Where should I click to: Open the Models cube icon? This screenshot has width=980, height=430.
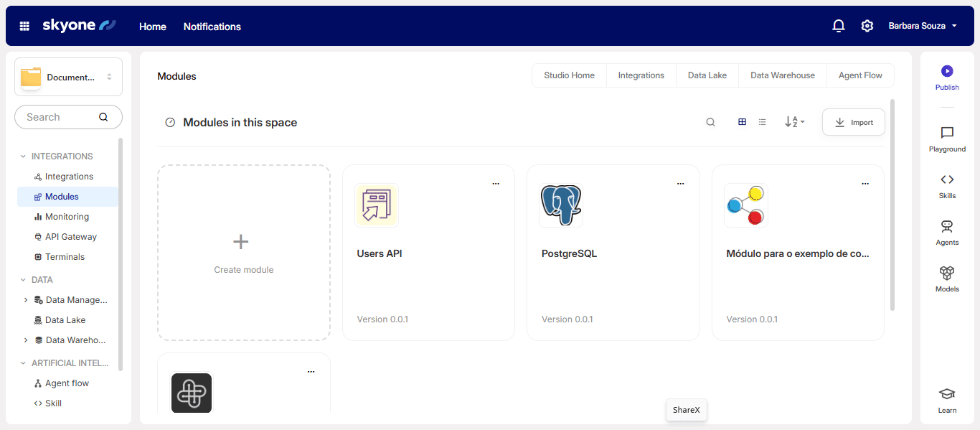pyautogui.click(x=947, y=274)
